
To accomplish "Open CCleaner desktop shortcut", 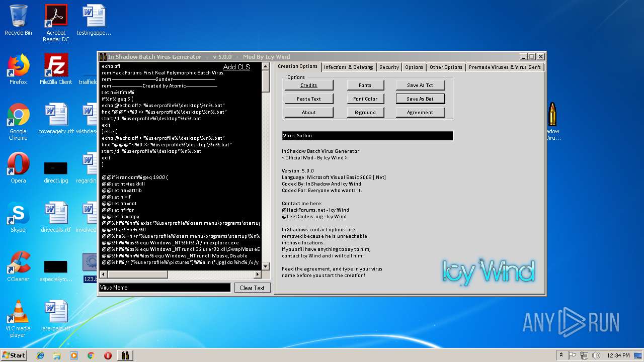I will point(18,266).
